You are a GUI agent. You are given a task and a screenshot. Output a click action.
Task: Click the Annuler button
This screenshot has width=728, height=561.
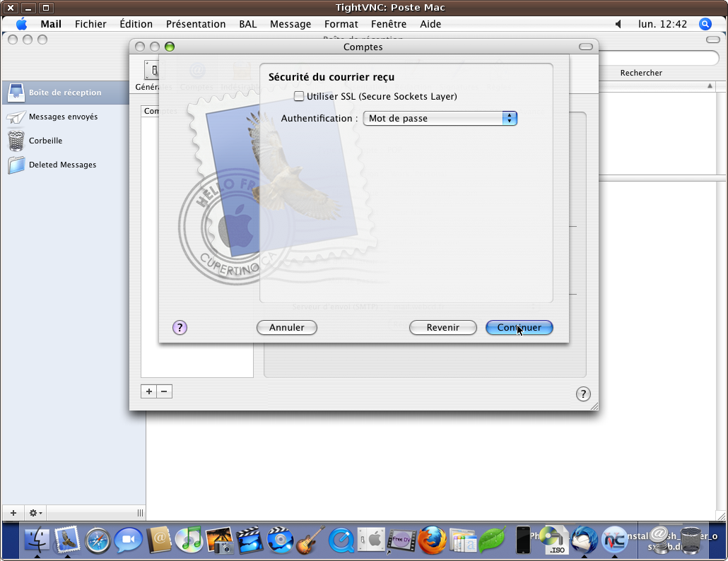click(287, 328)
